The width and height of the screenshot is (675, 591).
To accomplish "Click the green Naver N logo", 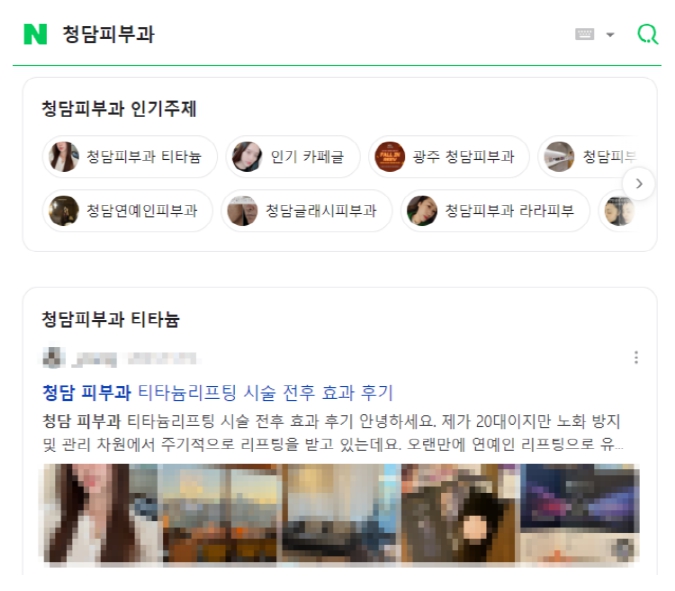I will (x=35, y=34).
